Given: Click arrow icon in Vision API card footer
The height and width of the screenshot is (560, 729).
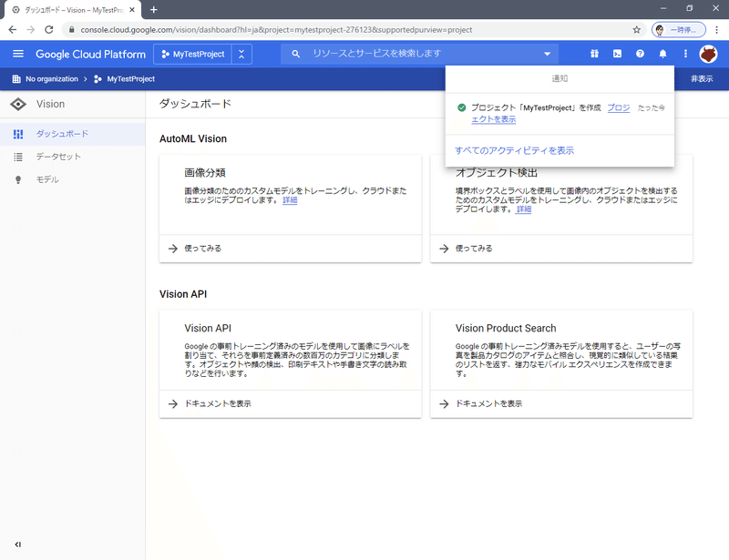Looking at the screenshot, I should click(173, 404).
